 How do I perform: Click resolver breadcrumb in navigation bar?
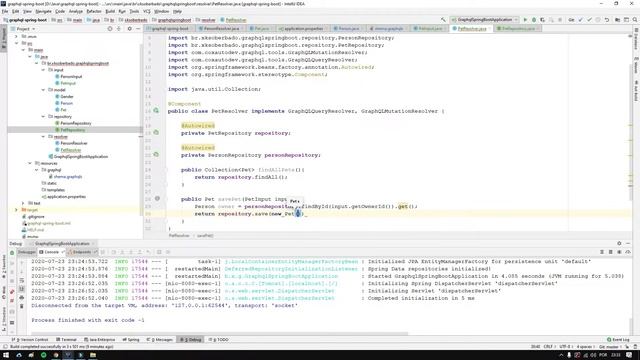click(x=207, y=20)
